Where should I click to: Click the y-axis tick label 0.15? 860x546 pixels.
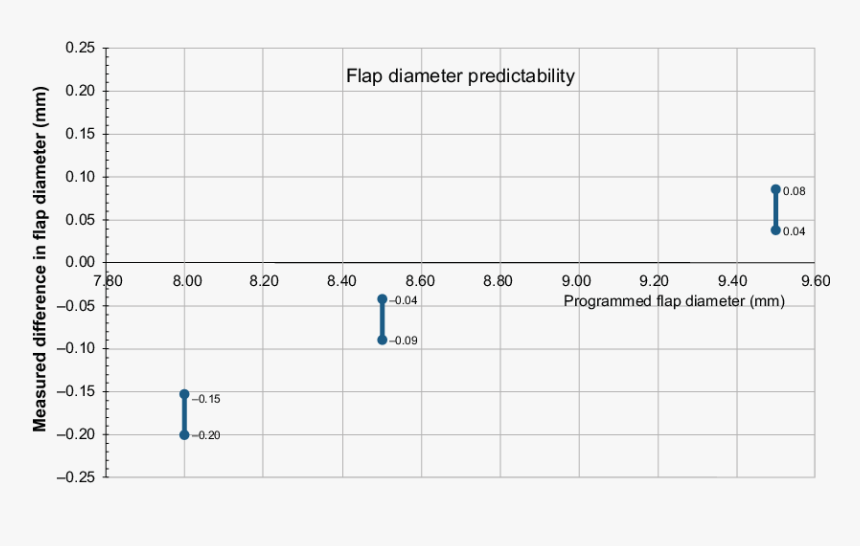(80, 134)
